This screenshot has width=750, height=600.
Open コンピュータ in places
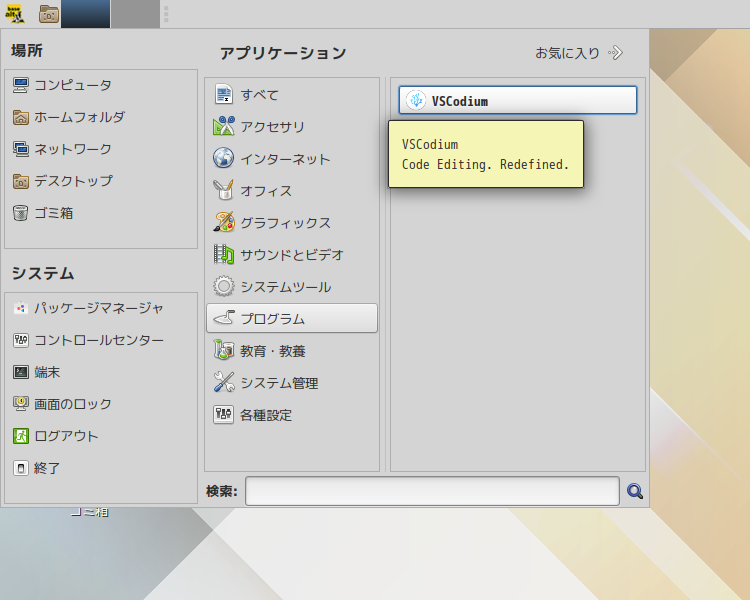[x=101, y=85]
